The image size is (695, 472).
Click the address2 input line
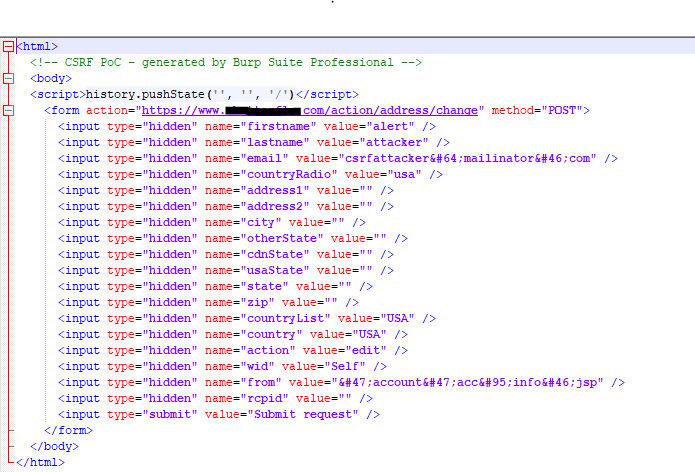(x=226, y=206)
